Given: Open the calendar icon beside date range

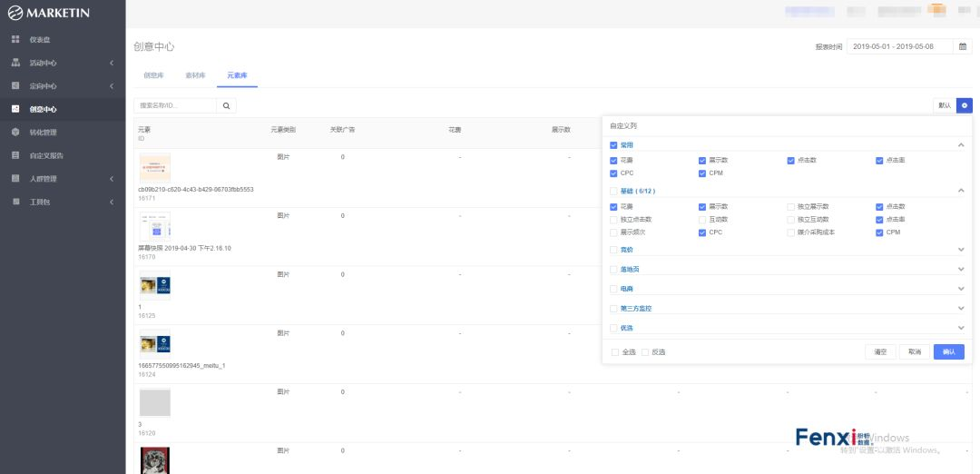Looking at the screenshot, I should tap(963, 46).
